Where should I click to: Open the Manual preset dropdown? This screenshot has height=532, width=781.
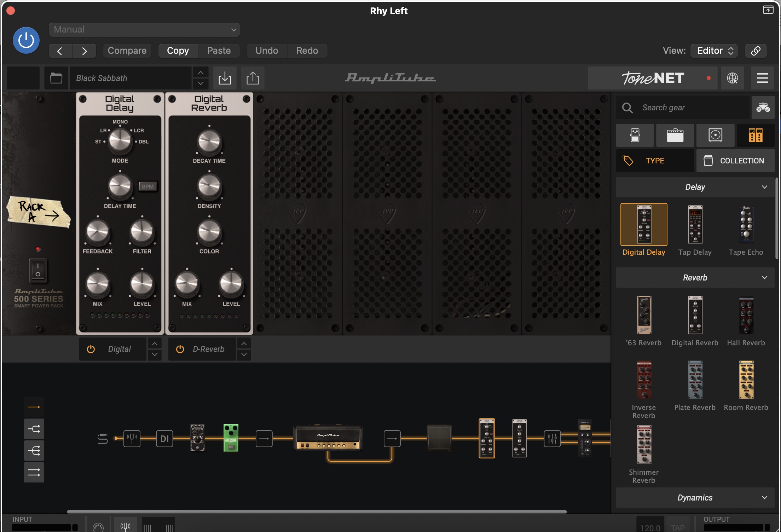[144, 29]
